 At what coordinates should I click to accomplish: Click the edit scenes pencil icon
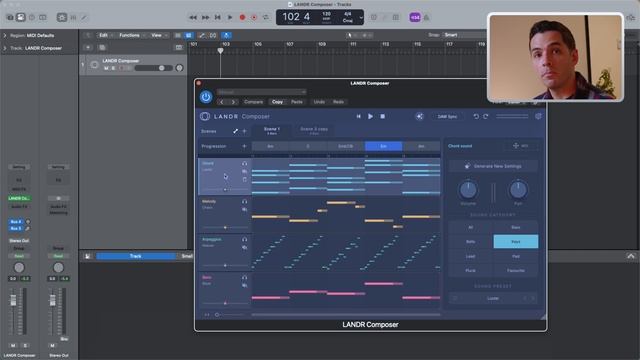point(235,131)
